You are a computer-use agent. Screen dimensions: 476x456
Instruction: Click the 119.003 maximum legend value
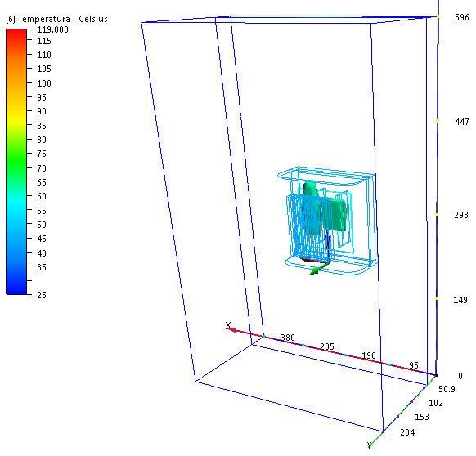coord(52,29)
